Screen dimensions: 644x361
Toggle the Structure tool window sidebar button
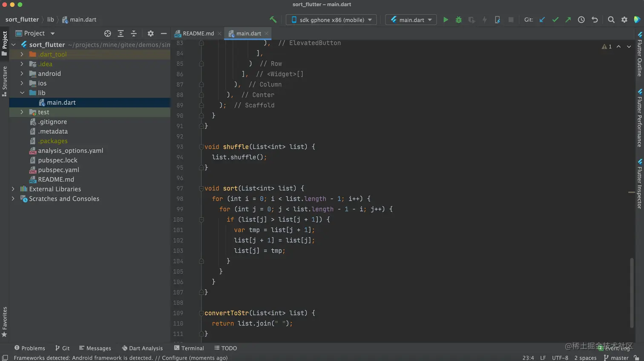click(x=5, y=81)
